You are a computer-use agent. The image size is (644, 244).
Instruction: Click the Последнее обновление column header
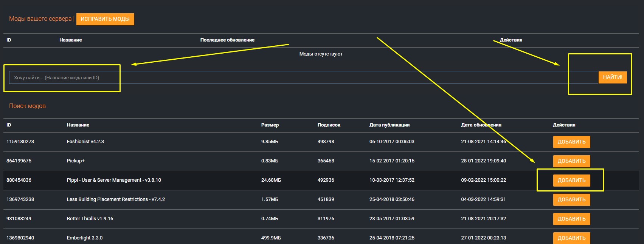(x=227, y=40)
